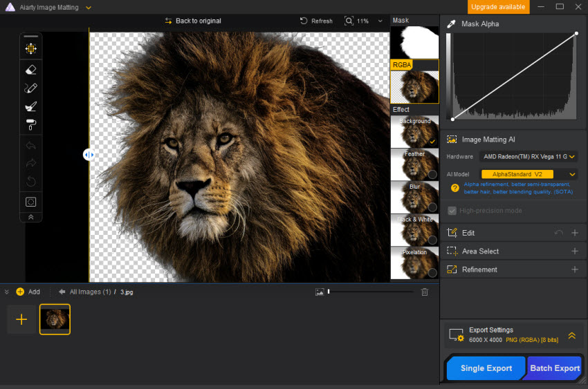This screenshot has width=588, height=389.
Task: Click the Edit undo arrow
Action: pyautogui.click(x=559, y=233)
